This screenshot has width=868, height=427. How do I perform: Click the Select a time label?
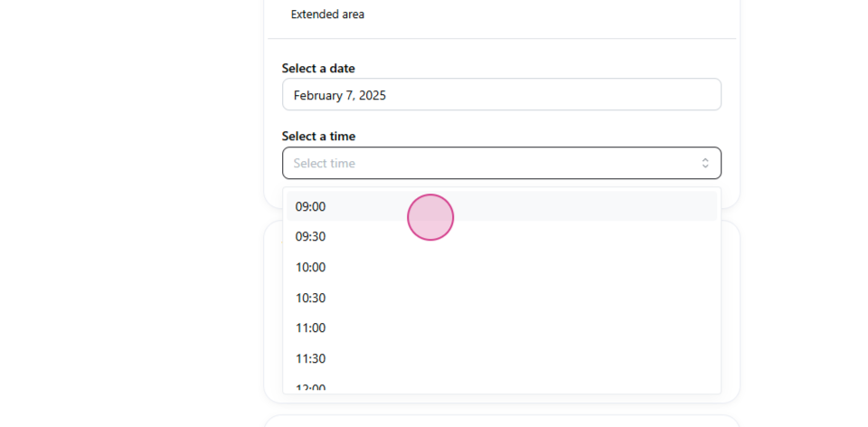[318, 137]
